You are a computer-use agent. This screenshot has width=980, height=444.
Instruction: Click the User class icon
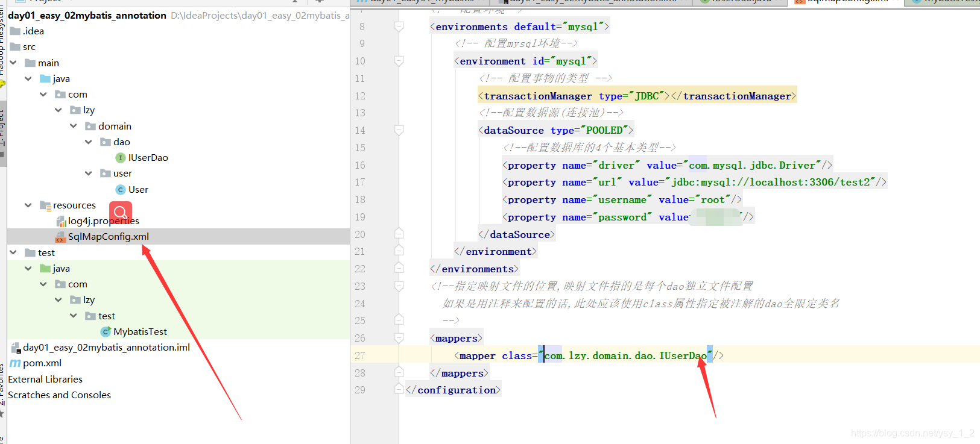pyautogui.click(x=121, y=189)
